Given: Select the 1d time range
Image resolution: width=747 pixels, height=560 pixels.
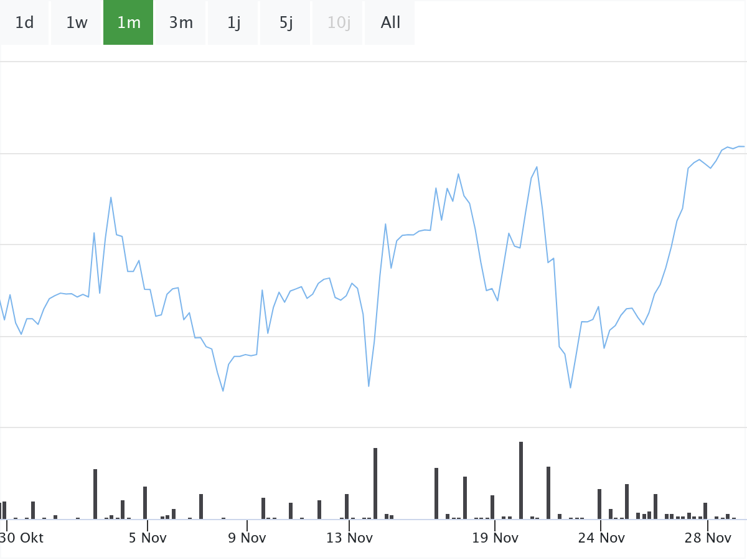Looking at the screenshot, I should [x=24, y=23].
